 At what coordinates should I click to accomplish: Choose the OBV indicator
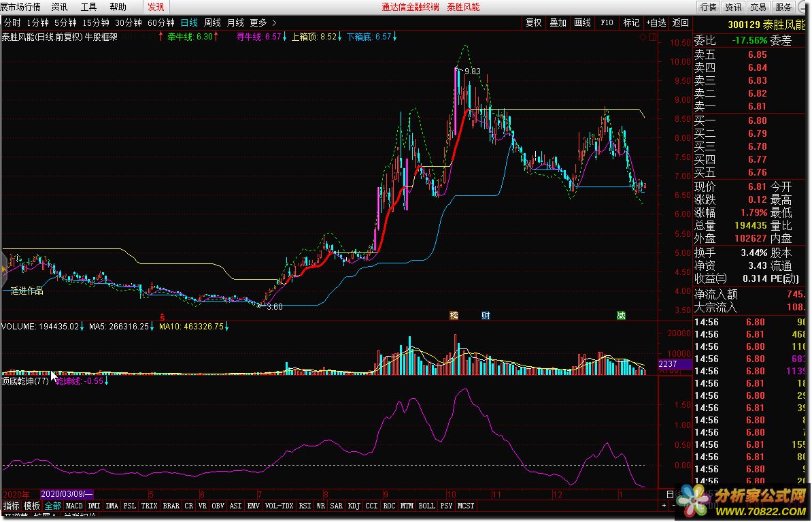point(218,506)
